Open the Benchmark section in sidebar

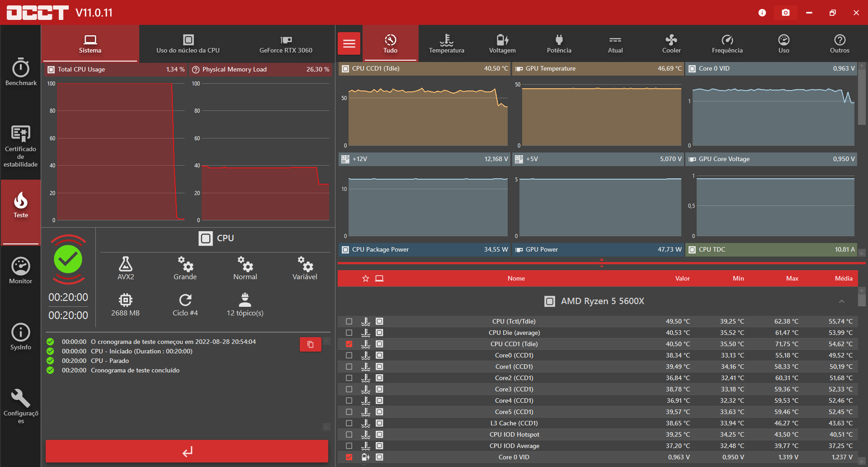[x=21, y=71]
